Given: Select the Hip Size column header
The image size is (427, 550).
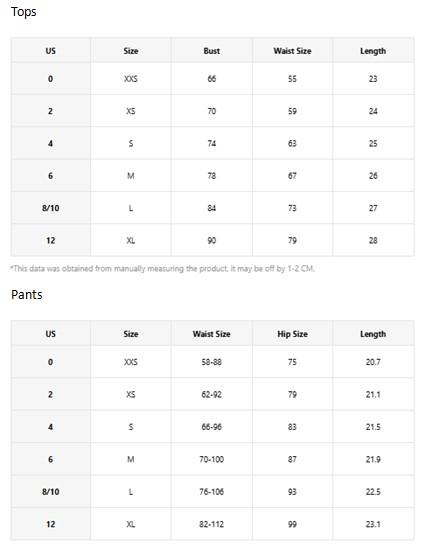Looking at the screenshot, I should [x=292, y=334].
